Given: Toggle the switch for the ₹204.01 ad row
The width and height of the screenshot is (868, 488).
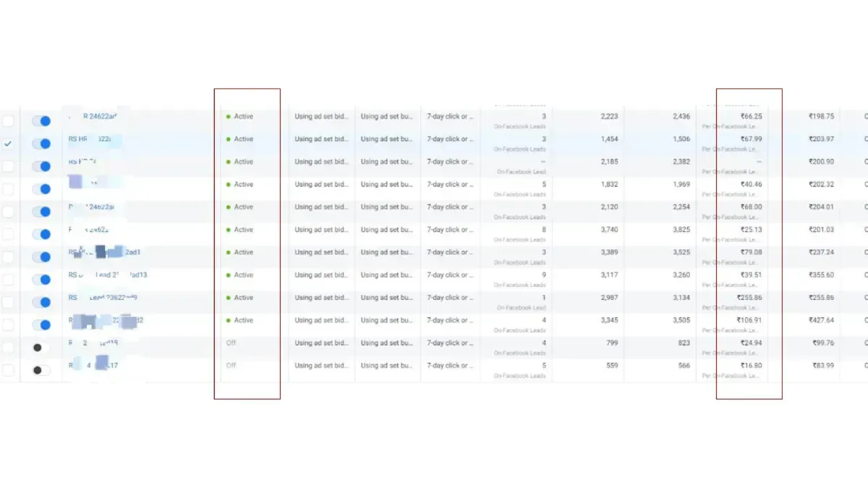Looking at the screenshot, I should click(x=41, y=211).
